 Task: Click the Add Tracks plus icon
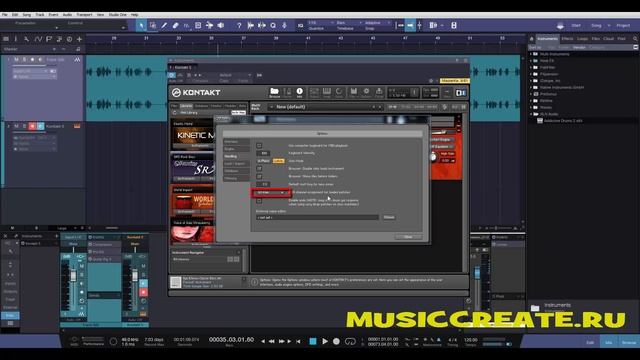point(79,39)
